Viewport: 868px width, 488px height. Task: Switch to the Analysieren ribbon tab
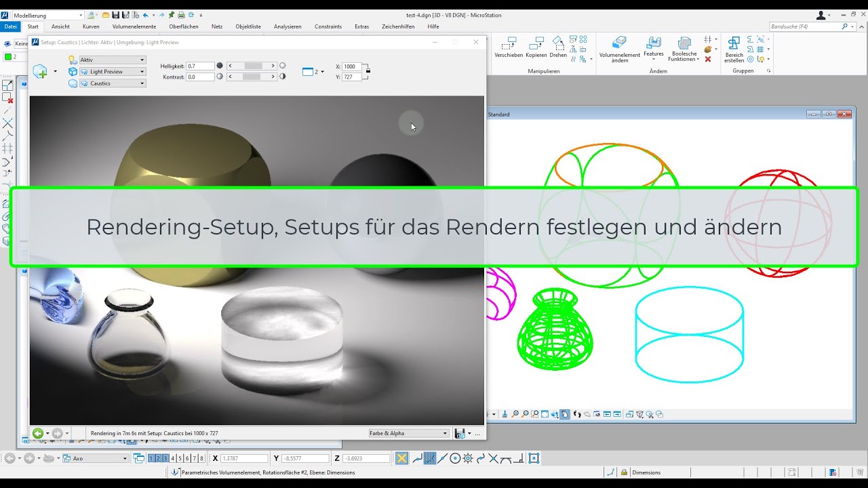click(288, 26)
